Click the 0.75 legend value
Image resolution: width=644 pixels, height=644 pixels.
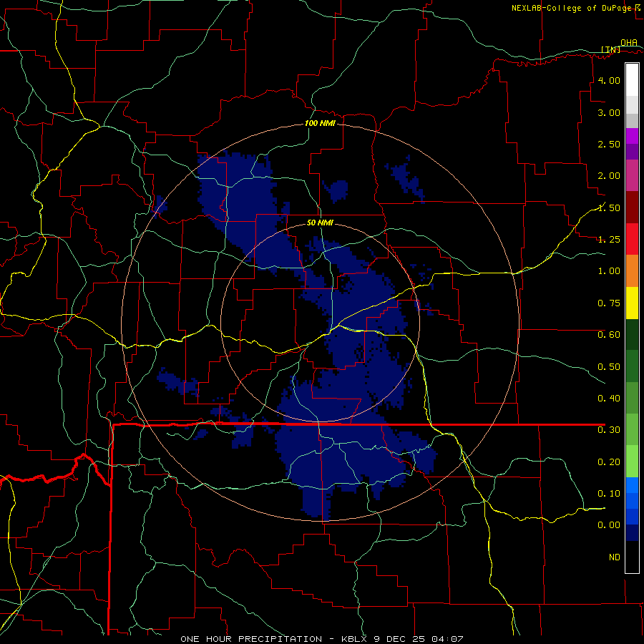tap(609, 303)
